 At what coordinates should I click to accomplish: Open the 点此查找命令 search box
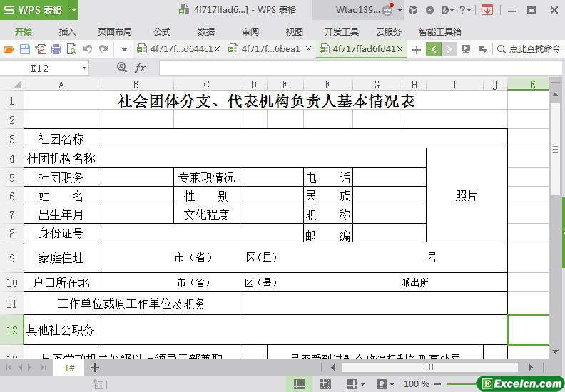[529, 49]
